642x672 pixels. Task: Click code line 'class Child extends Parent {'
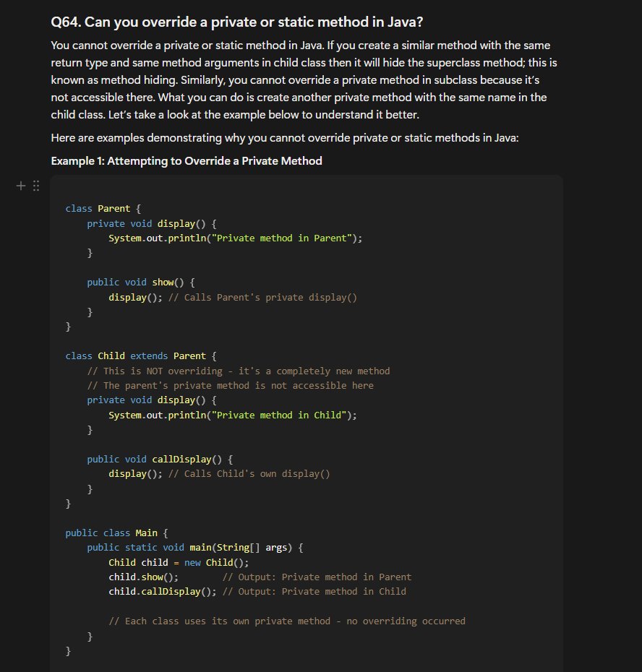141,356
